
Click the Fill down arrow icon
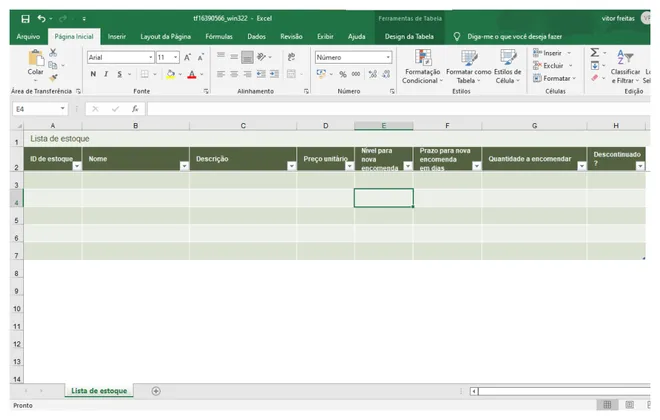594,65
